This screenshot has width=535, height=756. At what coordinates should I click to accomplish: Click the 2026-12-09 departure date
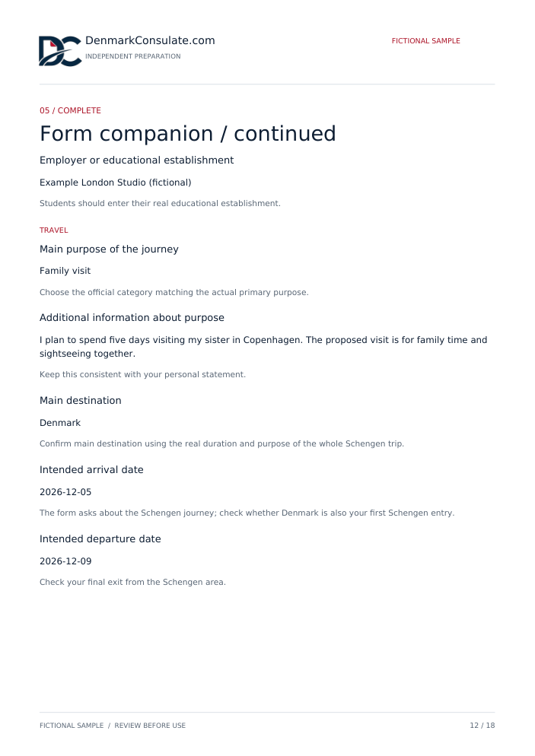[x=65, y=561]
